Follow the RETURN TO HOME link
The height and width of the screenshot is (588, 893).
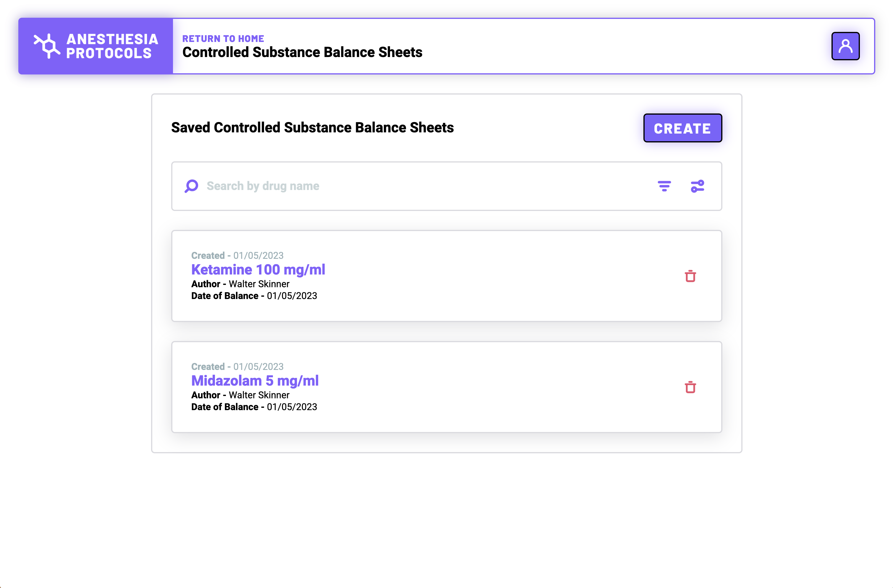223,39
